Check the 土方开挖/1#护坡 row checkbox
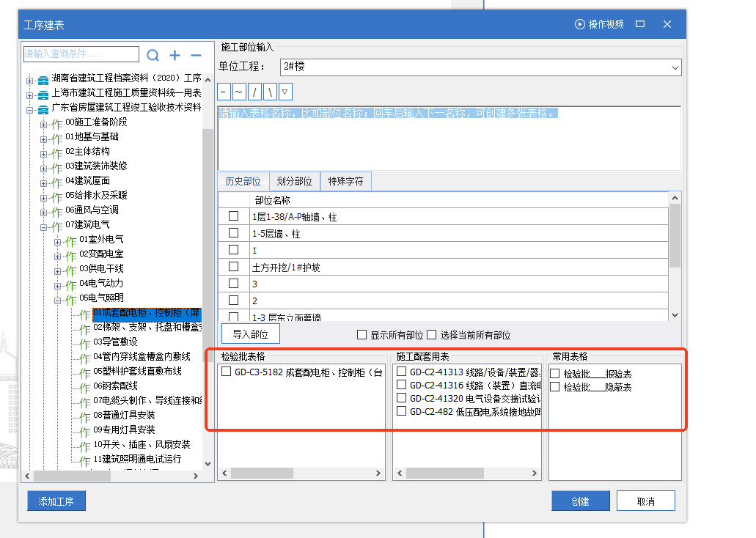756x538 pixels. tap(234, 267)
